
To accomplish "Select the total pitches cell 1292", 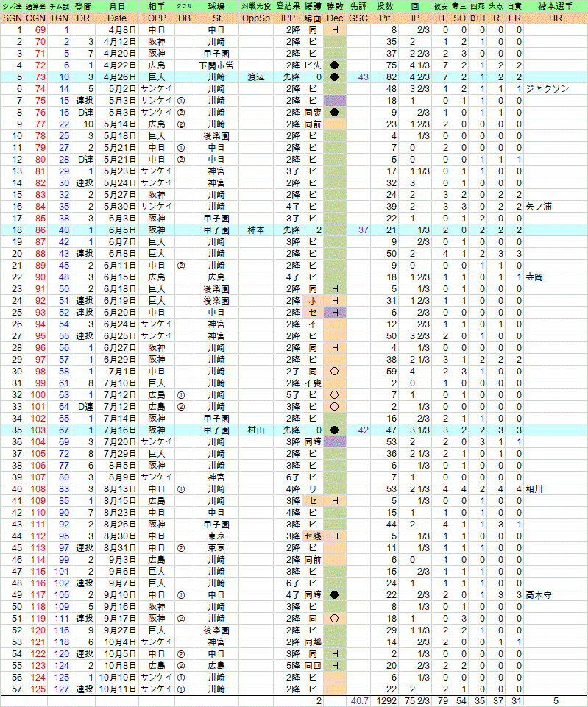I will [x=386, y=701].
